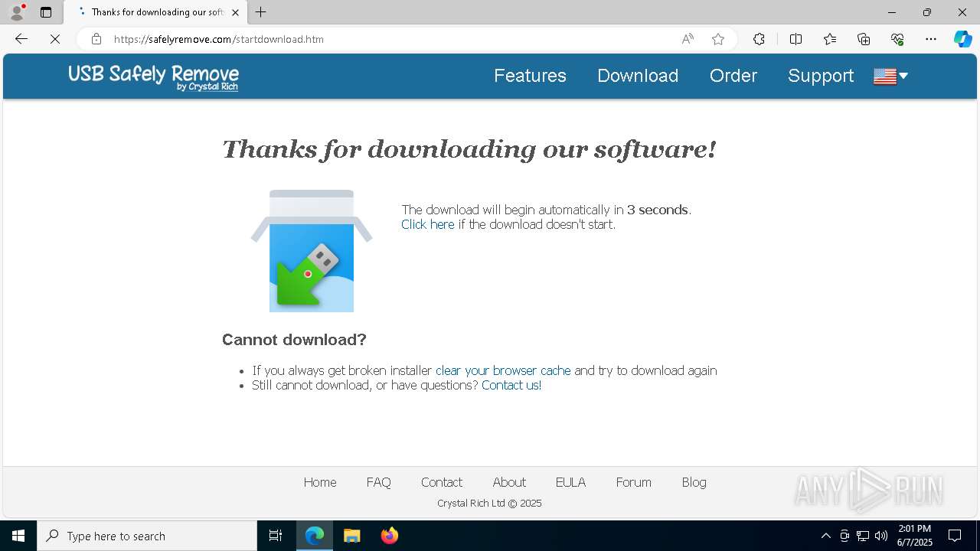
Task: Launch Firefox from taskbar
Action: click(389, 536)
